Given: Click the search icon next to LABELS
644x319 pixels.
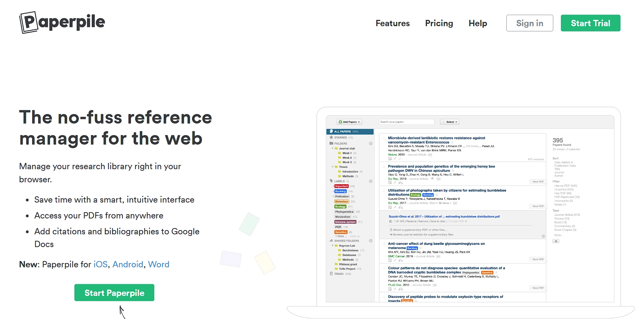Looking at the screenshot, I should (x=348, y=181).
